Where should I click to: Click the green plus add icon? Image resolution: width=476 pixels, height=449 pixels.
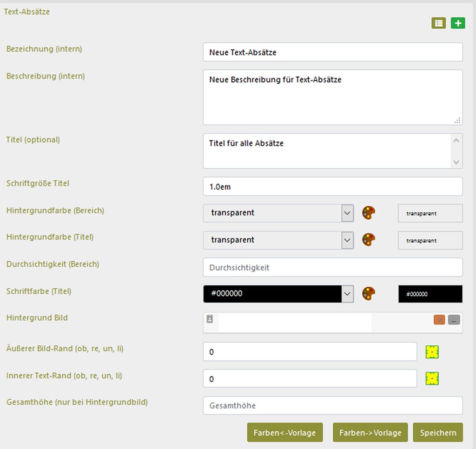tap(457, 23)
